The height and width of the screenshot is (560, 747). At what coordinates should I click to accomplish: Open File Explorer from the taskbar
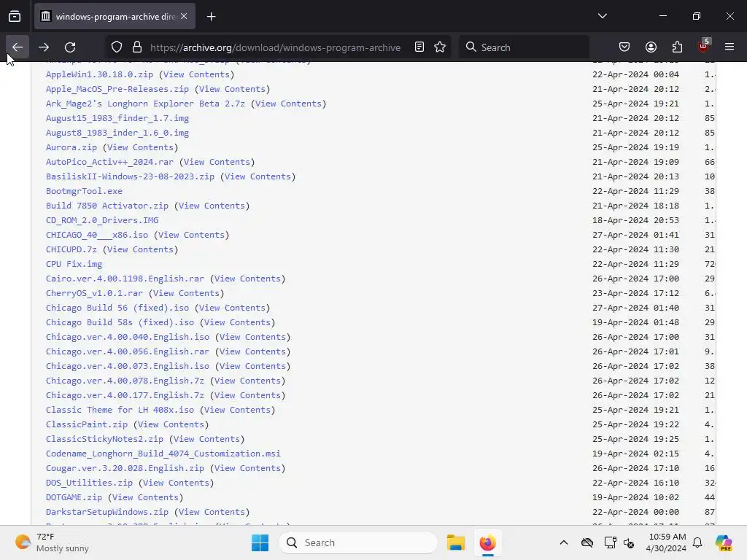456,542
